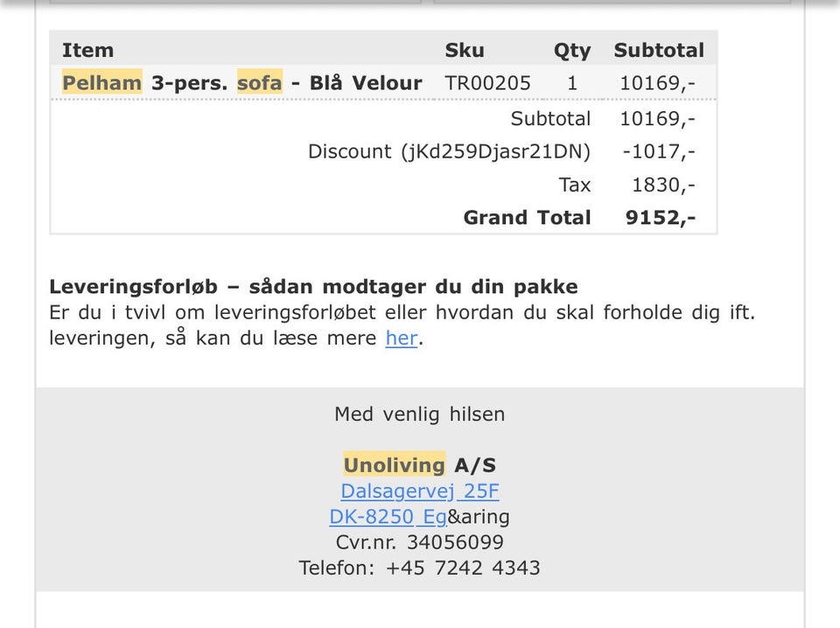The image size is (840, 628).
Task: Click the highlighted word "sofa"
Action: click(259, 83)
